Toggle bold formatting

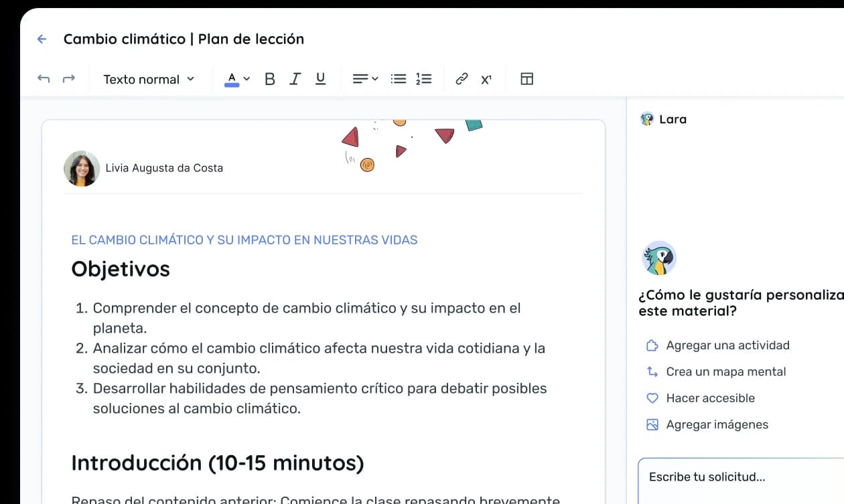270,79
